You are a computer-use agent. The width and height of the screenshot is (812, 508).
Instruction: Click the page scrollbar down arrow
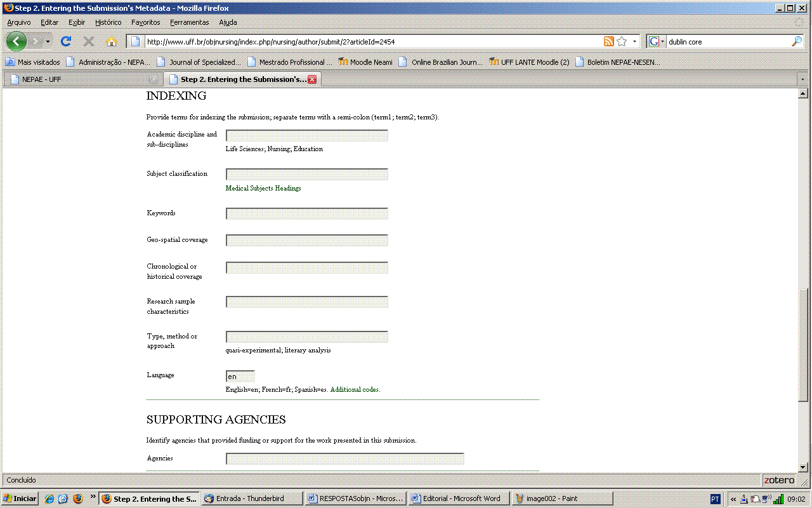click(x=802, y=467)
